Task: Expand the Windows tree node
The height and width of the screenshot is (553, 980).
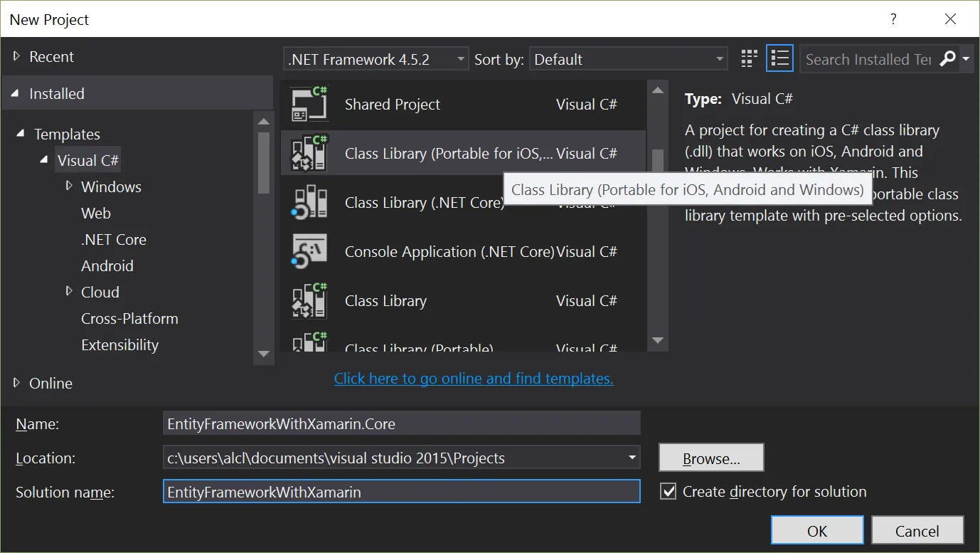Action: tap(69, 186)
